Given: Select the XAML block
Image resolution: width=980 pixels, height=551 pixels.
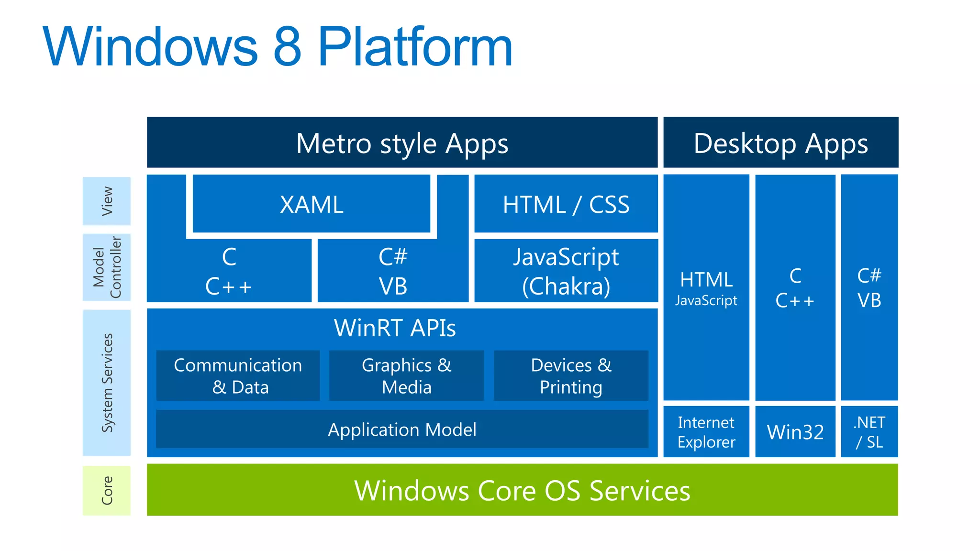Looking at the screenshot, I should click(x=312, y=204).
